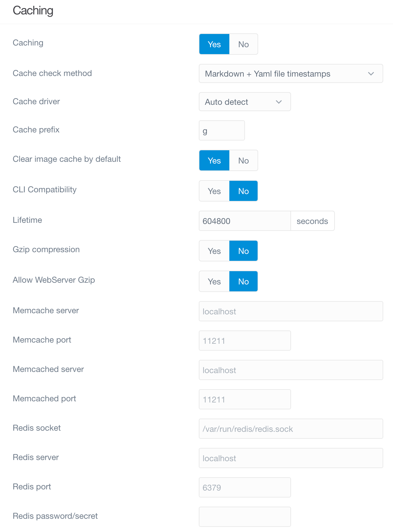Click the seconds label beside Lifetime
The height and width of the screenshot is (532, 393).
[312, 221]
